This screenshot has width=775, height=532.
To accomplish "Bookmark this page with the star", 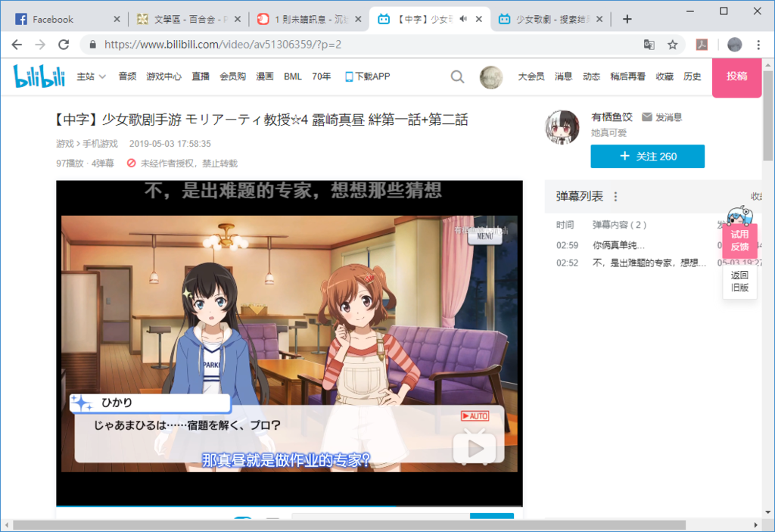I will tap(673, 45).
